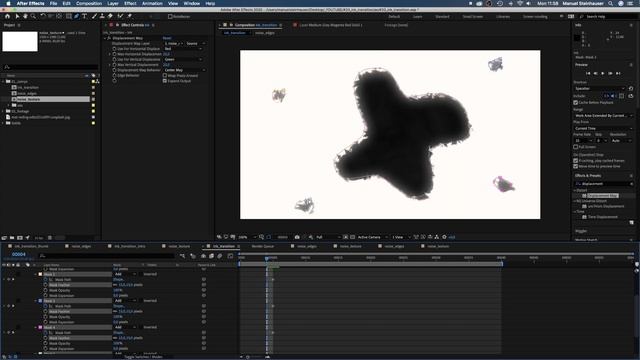Click Reset link for Displacement Map effect
This screenshot has height=360, width=640.
point(167,38)
